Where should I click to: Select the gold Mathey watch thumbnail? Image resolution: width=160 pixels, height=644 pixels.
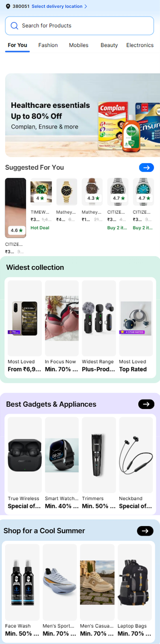pos(67,192)
